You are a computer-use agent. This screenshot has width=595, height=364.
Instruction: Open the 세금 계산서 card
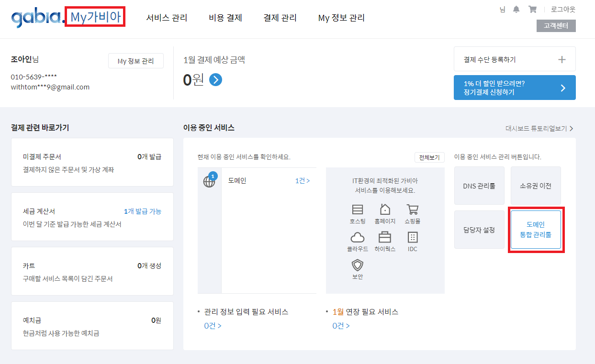[92, 217]
